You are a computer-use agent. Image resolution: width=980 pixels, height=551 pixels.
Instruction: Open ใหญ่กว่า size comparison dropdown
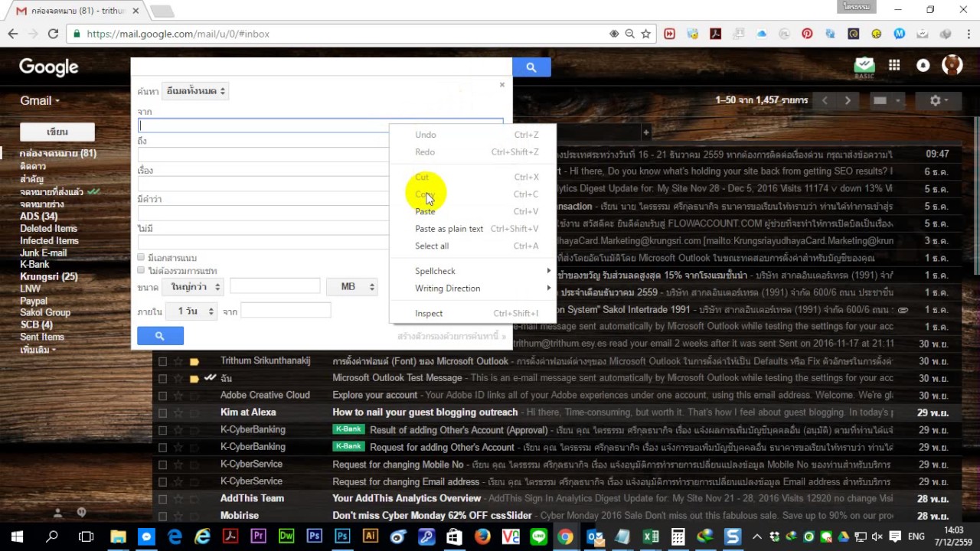pyautogui.click(x=193, y=286)
